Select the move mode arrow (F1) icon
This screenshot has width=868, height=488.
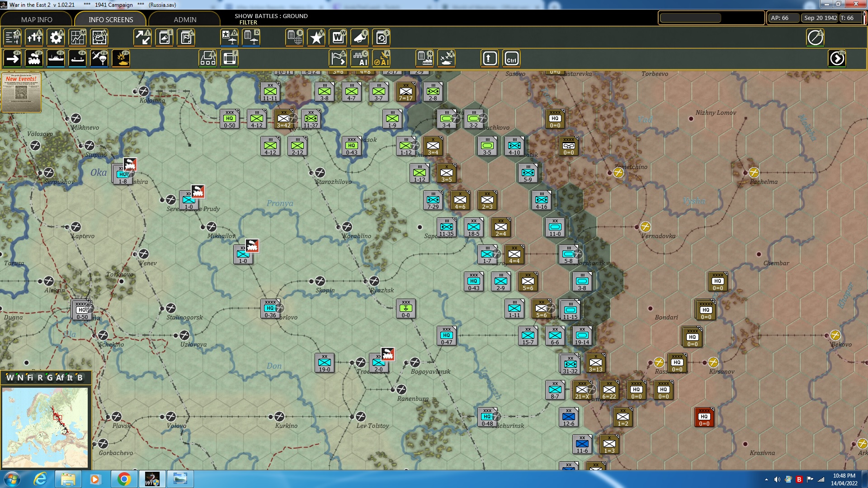[12, 58]
